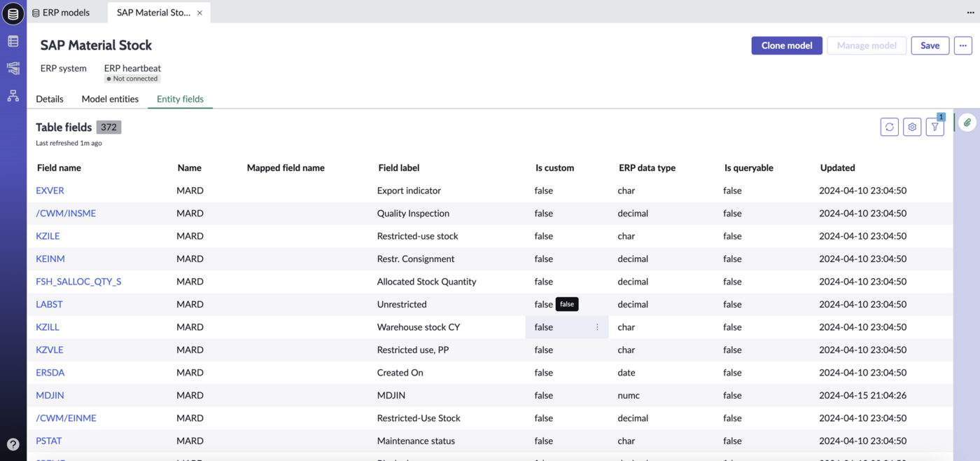Viewport: 980px width, 461px height.
Task: Open table settings gear icon
Action: [912, 127]
